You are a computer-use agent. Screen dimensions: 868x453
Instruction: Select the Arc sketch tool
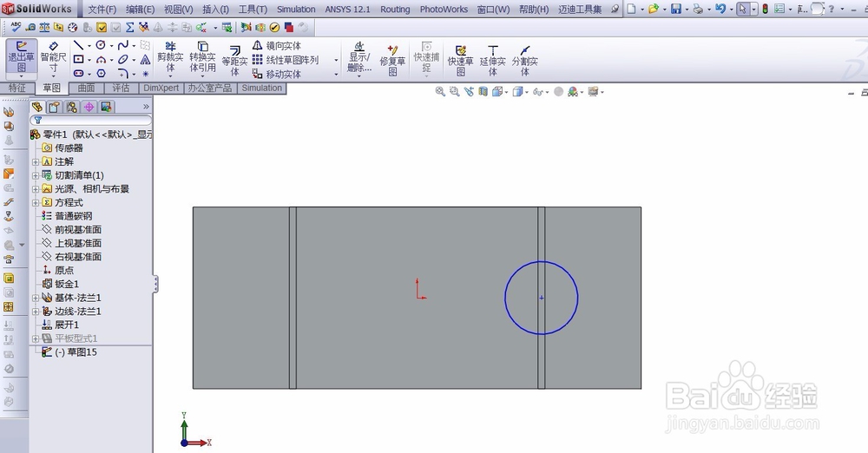coord(101,59)
